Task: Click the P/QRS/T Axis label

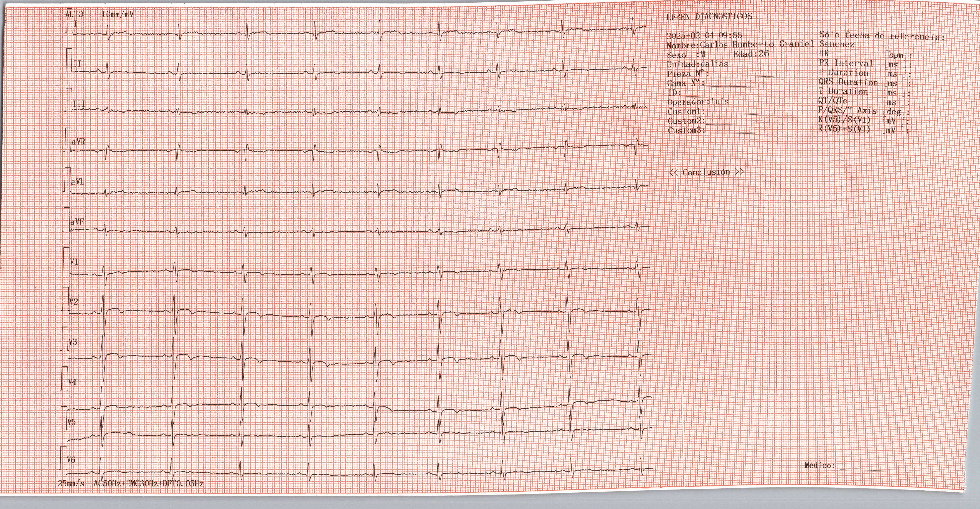Action: pyautogui.click(x=848, y=110)
